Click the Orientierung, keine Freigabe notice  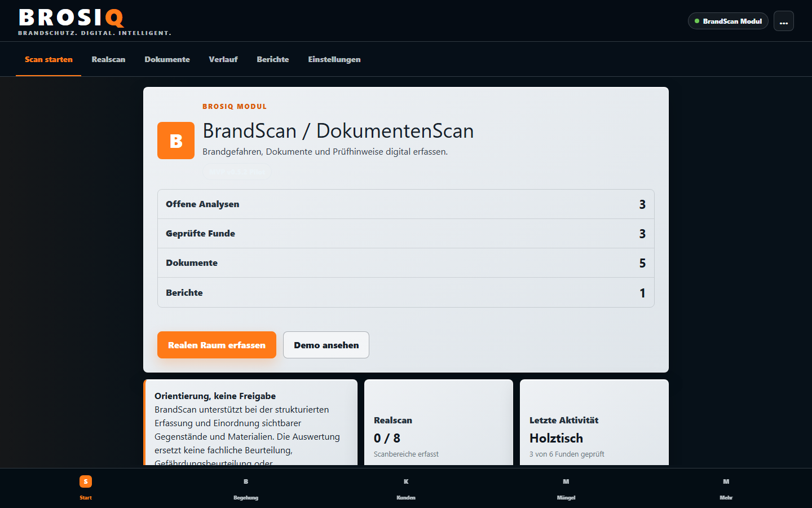(250, 422)
